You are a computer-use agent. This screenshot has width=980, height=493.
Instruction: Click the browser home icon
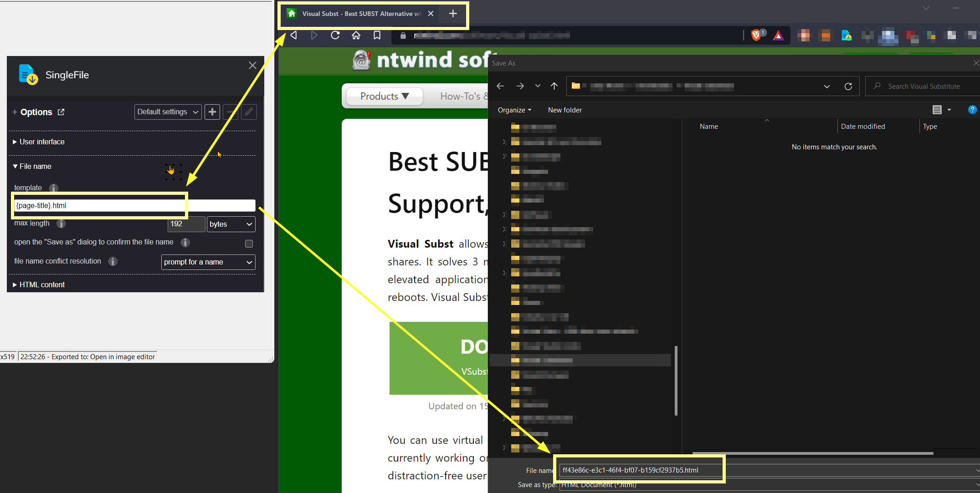tap(356, 35)
